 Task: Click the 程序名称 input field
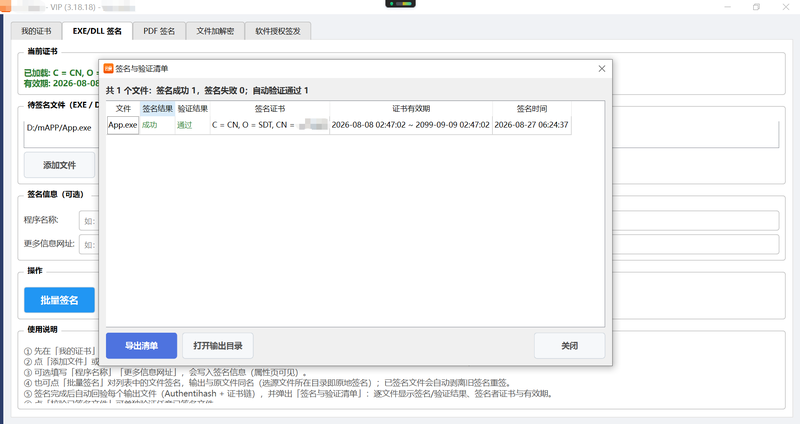click(429, 221)
